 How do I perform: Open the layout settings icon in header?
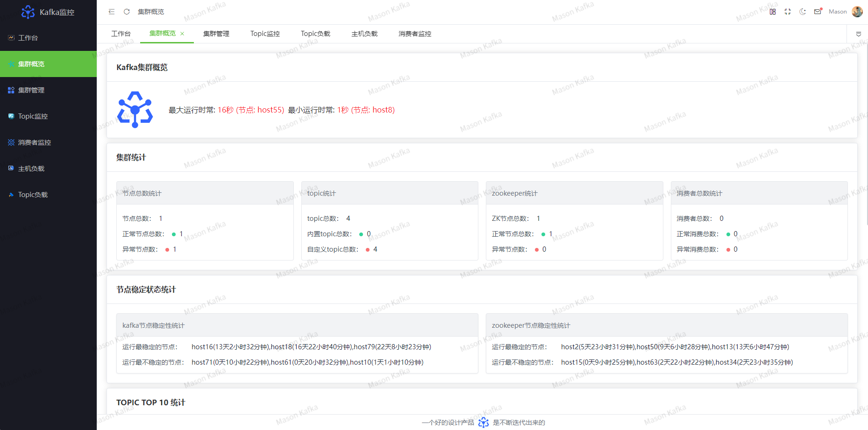click(x=773, y=12)
